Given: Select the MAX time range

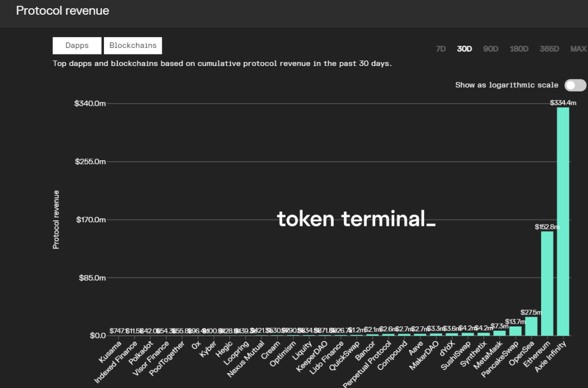Looking at the screenshot, I should pos(578,49).
